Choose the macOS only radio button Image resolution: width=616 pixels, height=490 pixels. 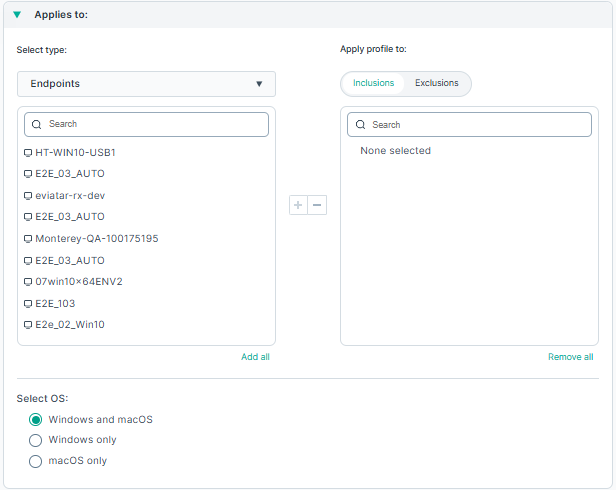36,461
